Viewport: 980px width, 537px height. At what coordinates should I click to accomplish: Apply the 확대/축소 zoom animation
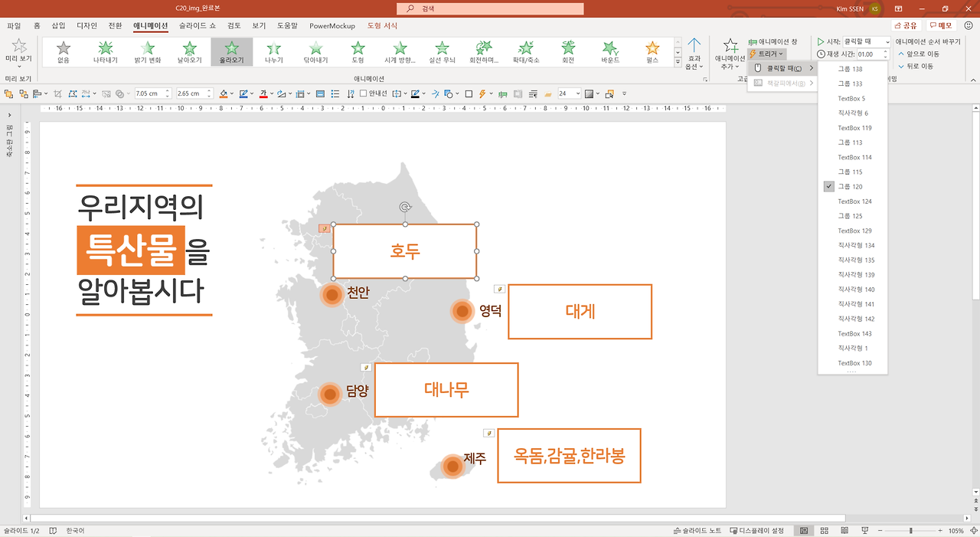pos(526,51)
